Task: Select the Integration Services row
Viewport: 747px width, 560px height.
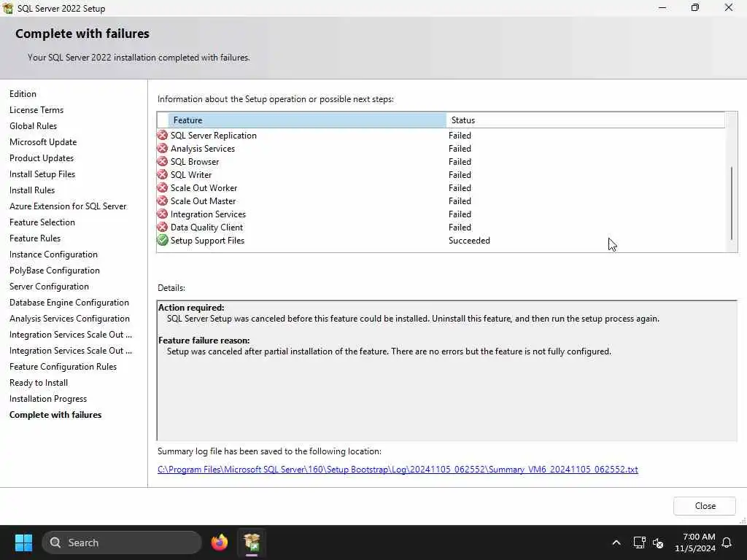Action: [x=441, y=214]
